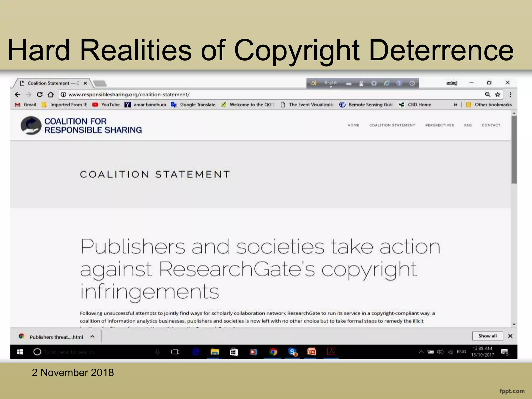Click the taskbar microphone icon
The image size is (532, 399).
pos(157,352)
